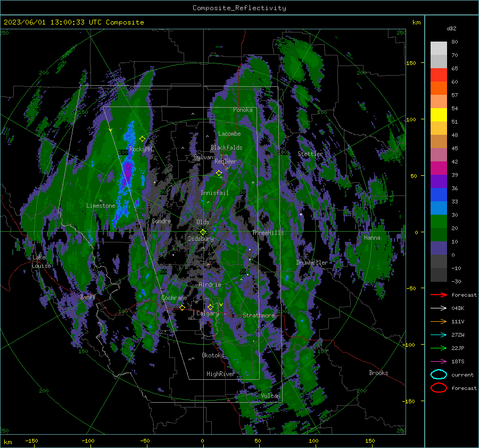The width and height of the screenshot is (479, 448).
Task: Click the Lake Louise label
Action: click(41, 262)
